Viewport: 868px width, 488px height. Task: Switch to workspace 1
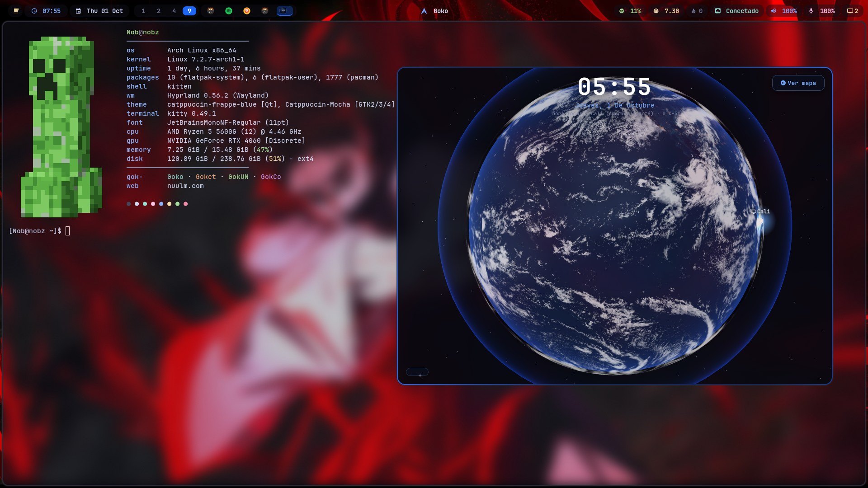143,11
